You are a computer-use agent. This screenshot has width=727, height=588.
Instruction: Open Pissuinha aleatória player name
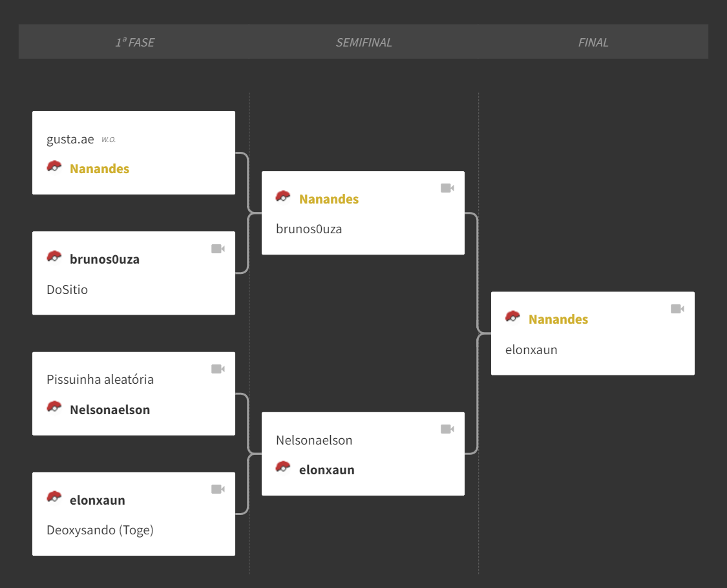100,379
